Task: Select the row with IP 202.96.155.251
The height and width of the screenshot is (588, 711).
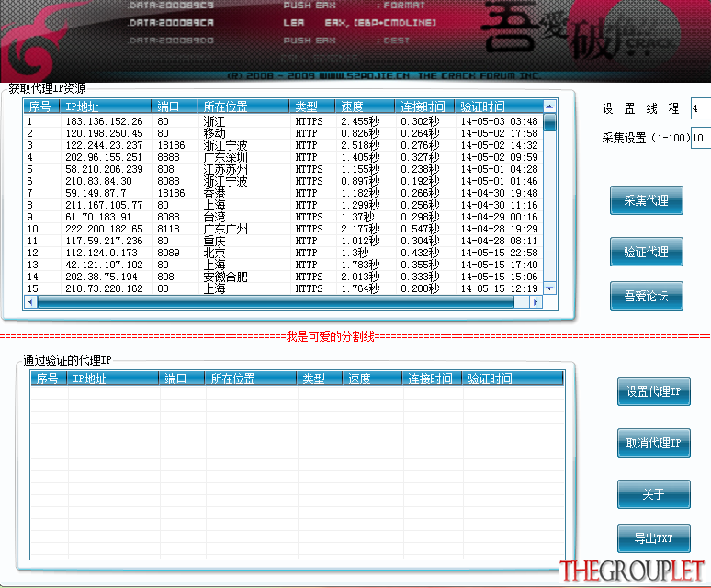Action: coord(284,157)
